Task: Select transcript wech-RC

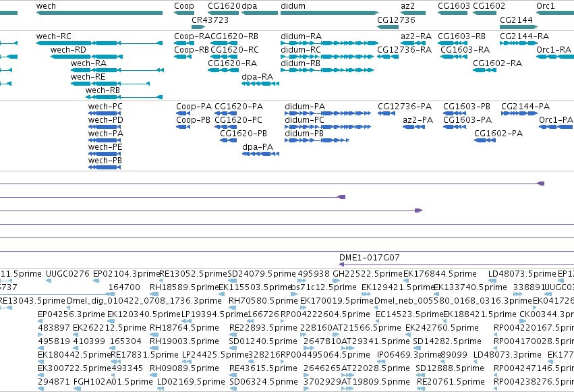Action: (x=99, y=43)
